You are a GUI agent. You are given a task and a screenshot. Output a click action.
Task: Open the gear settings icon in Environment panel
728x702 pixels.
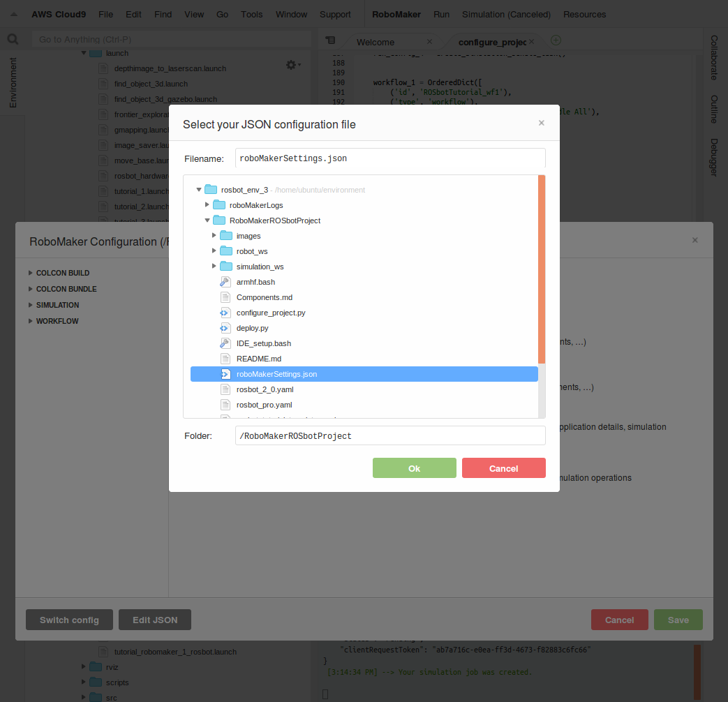(293, 65)
